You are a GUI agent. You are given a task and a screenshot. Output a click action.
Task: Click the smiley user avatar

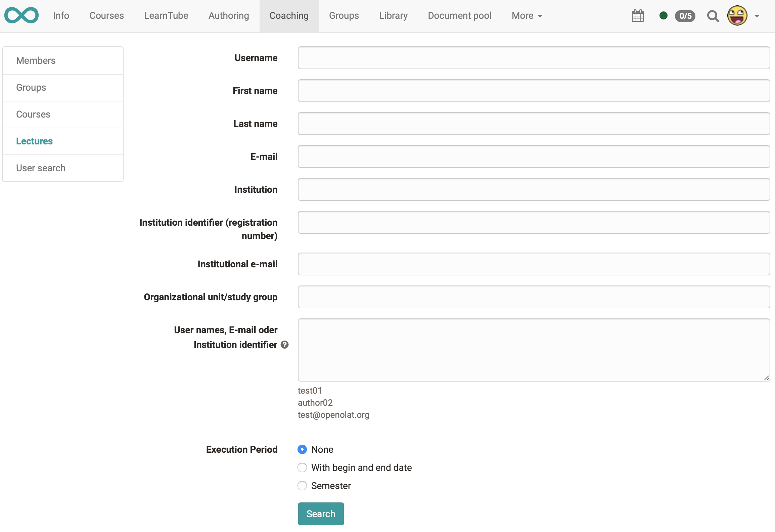[737, 15]
